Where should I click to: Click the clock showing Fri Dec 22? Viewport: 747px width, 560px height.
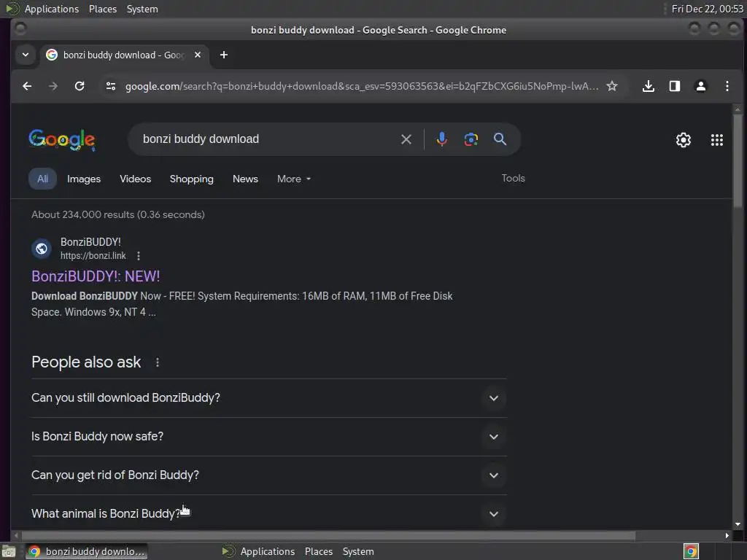point(708,9)
